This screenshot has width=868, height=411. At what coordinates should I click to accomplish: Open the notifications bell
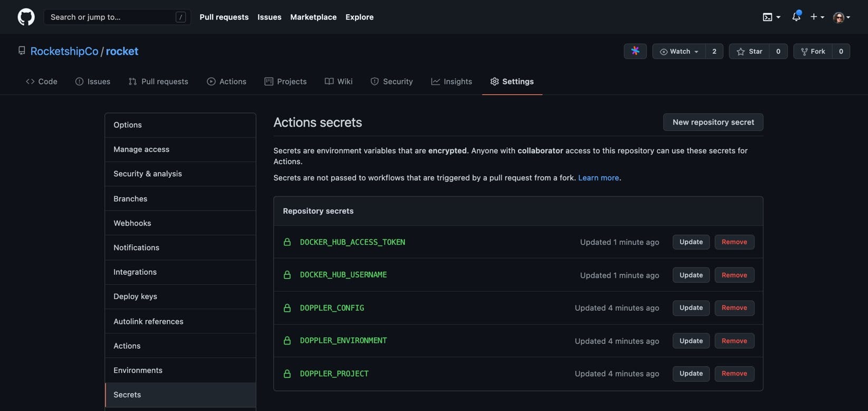(796, 17)
